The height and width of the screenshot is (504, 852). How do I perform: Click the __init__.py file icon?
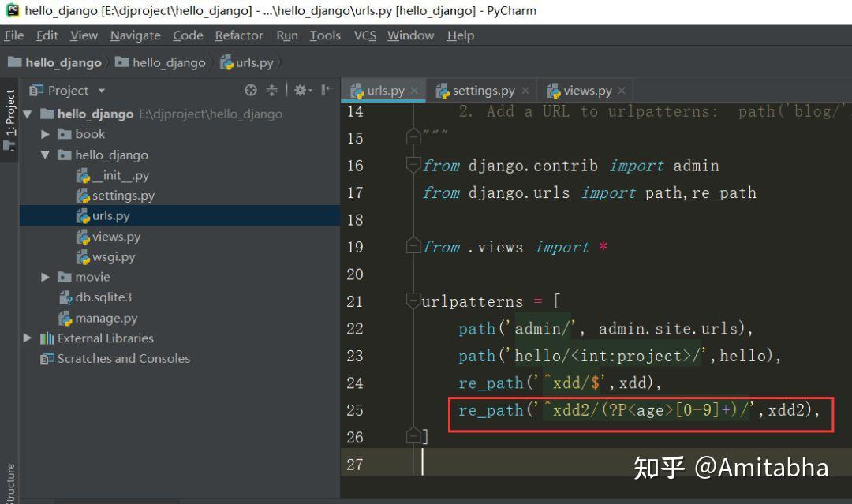point(83,175)
